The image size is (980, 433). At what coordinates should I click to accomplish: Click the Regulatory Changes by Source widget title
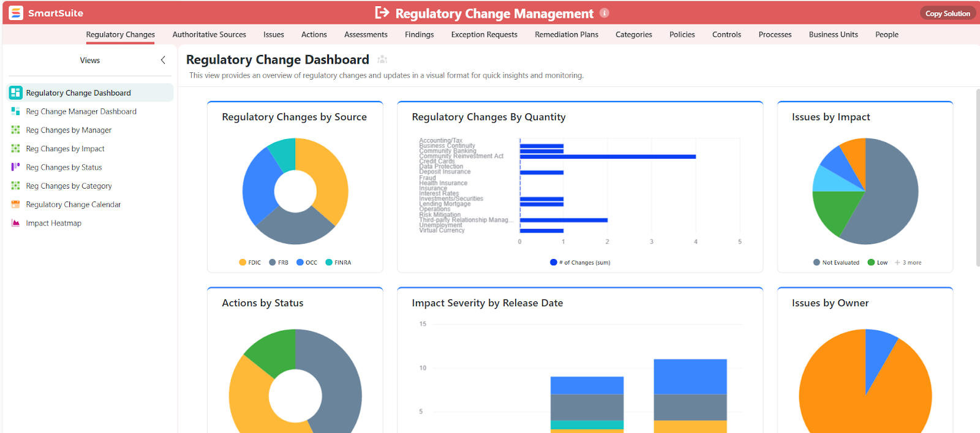click(294, 117)
